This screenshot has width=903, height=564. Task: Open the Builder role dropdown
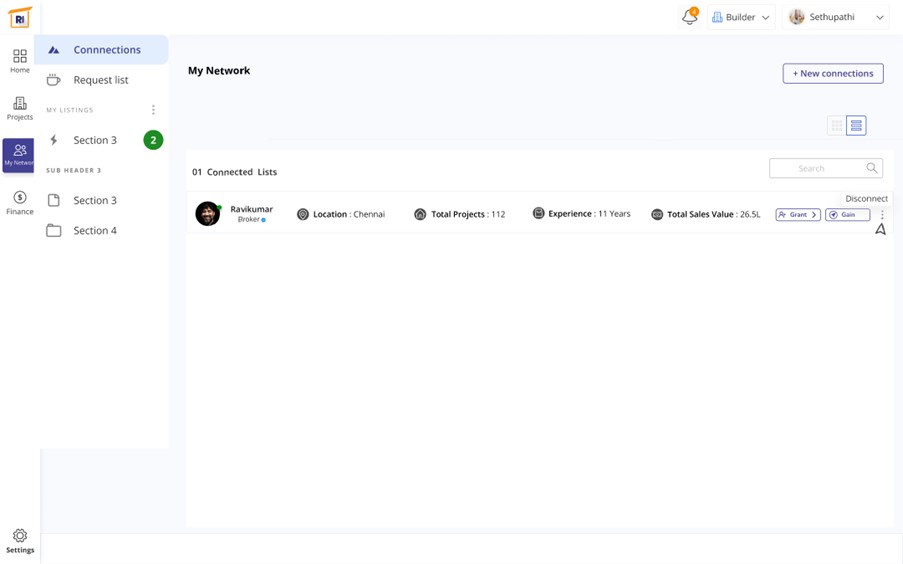point(741,17)
